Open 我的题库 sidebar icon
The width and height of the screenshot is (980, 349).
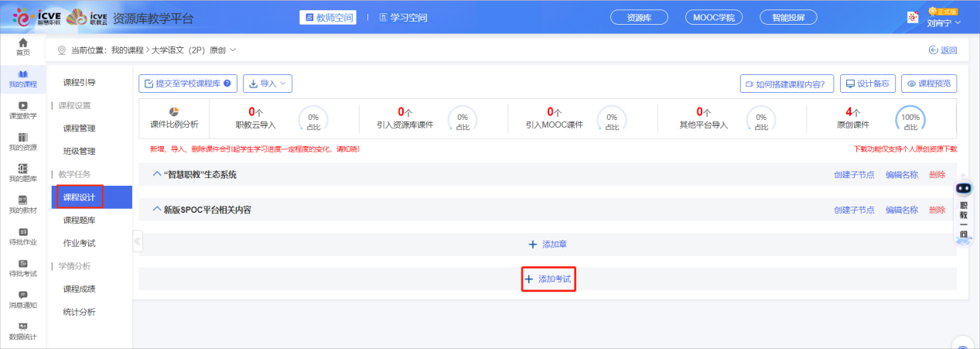23,173
